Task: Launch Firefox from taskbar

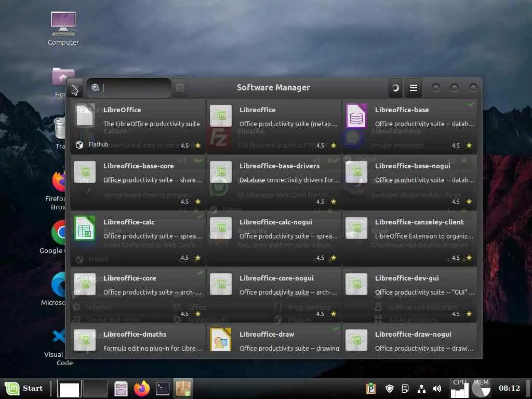Action: coord(142,389)
